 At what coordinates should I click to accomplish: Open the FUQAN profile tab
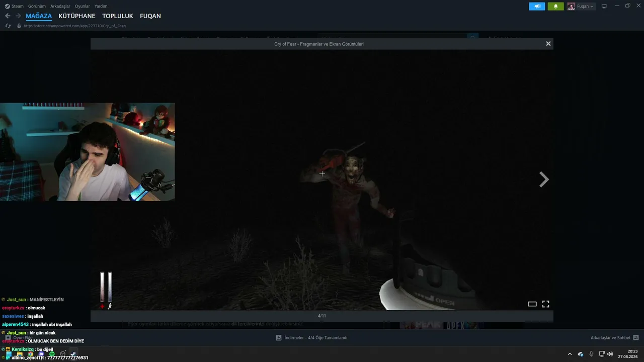[150, 16]
